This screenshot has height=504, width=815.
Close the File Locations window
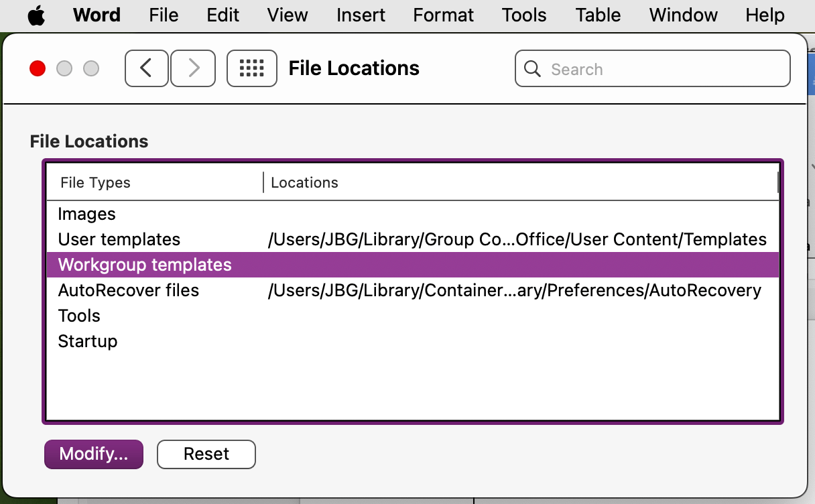[x=38, y=68]
